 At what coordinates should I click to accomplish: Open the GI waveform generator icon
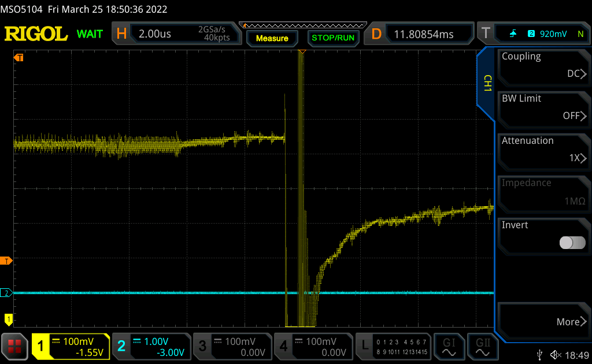click(449, 346)
